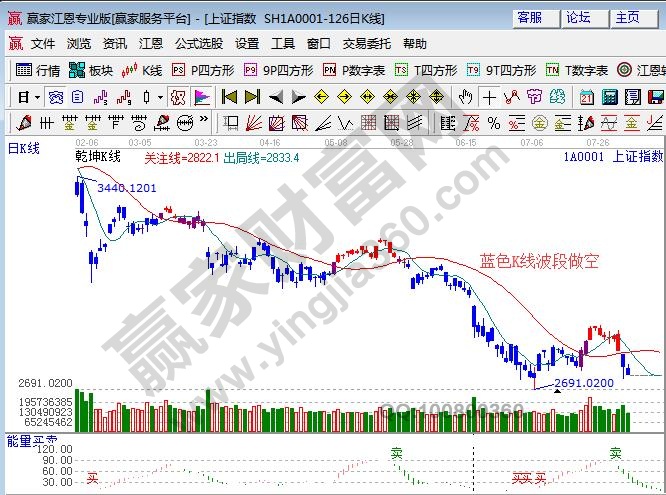Expand the candlestick style dropdown arrow
The height and width of the screenshot is (495, 666).
161,97
